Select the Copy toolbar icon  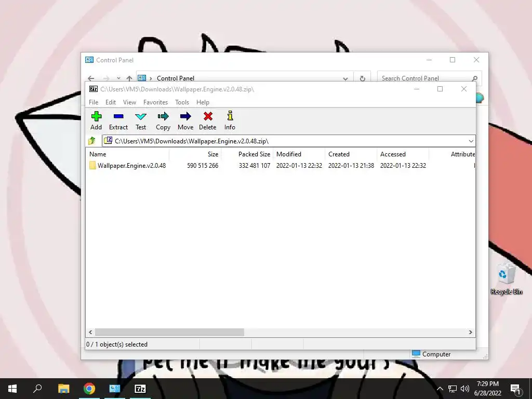pos(163,121)
